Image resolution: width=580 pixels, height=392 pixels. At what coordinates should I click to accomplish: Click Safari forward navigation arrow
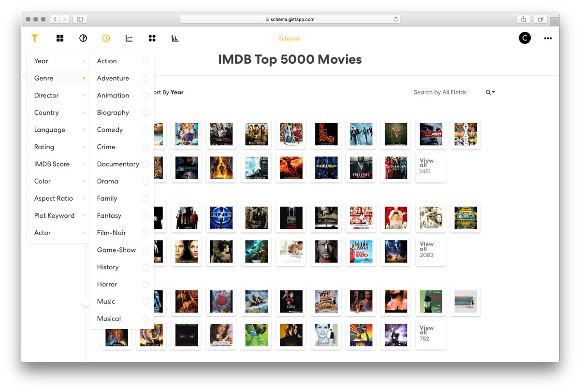click(x=65, y=19)
